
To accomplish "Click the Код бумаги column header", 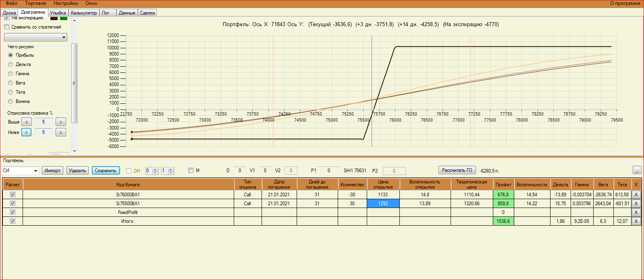I will [x=128, y=185].
